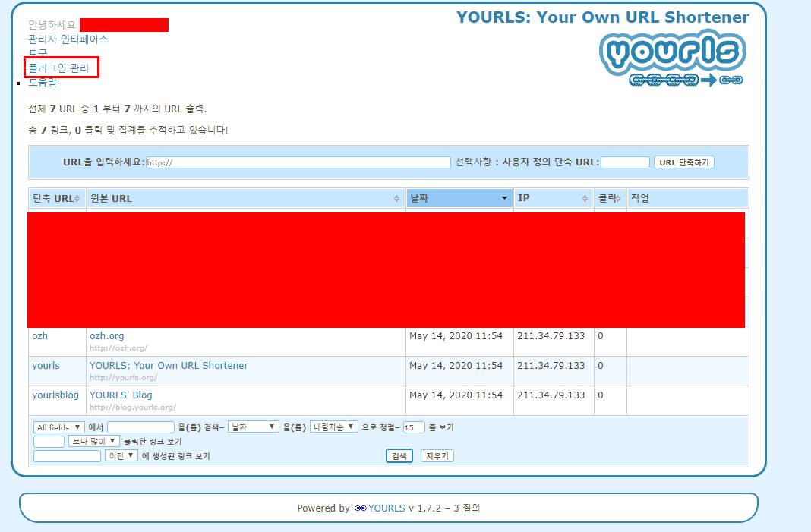Viewport: 811px width, 532px height.
Task: Sort table by 날짜 column header
Action: [460, 199]
